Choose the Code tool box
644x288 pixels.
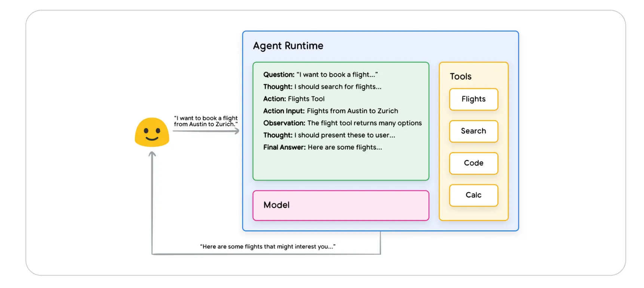(x=473, y=163)
